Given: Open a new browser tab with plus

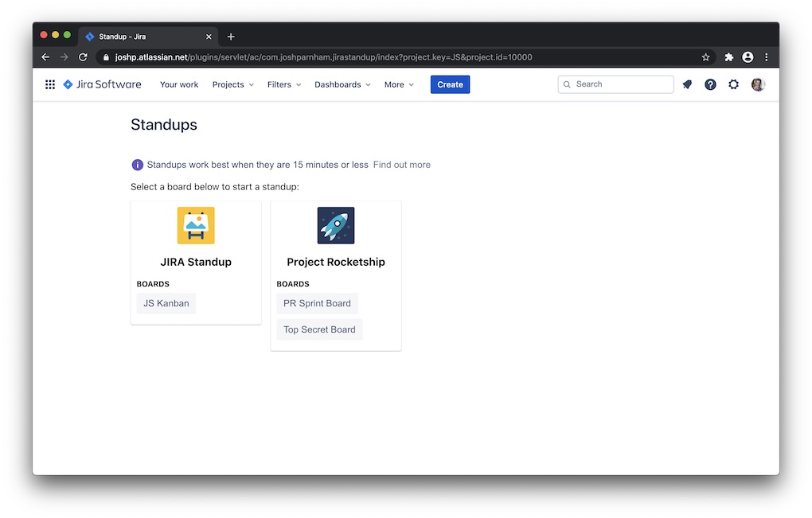Looking at the screenshot, I should (x=231, y=37).
